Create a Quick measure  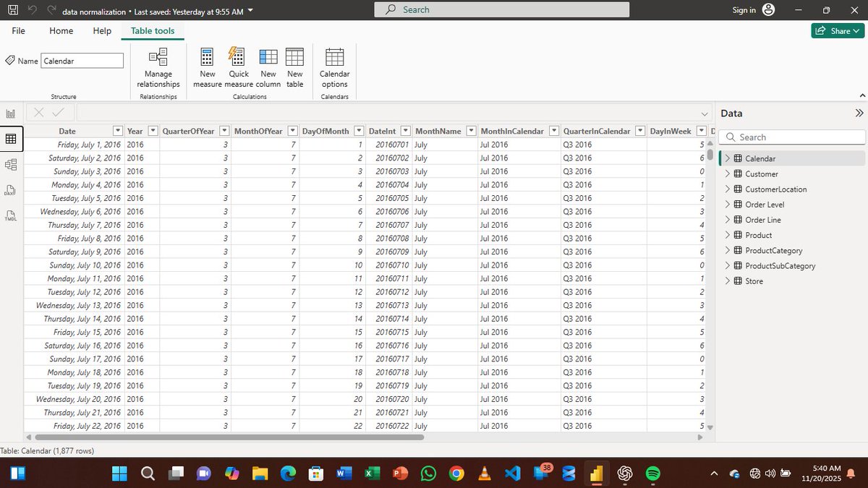(x=238, y=67)
